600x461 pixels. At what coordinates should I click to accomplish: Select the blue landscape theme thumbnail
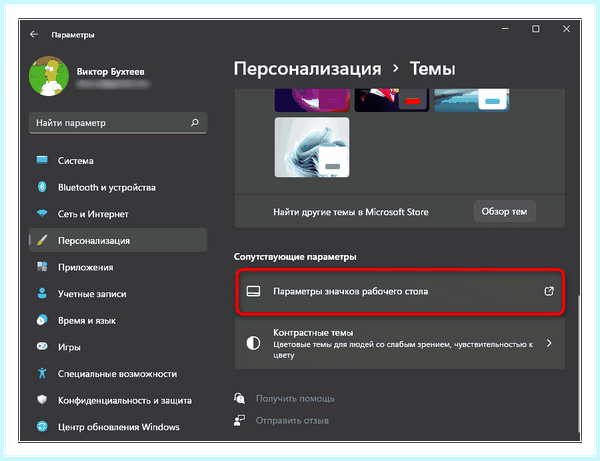(x=471, y=100)
